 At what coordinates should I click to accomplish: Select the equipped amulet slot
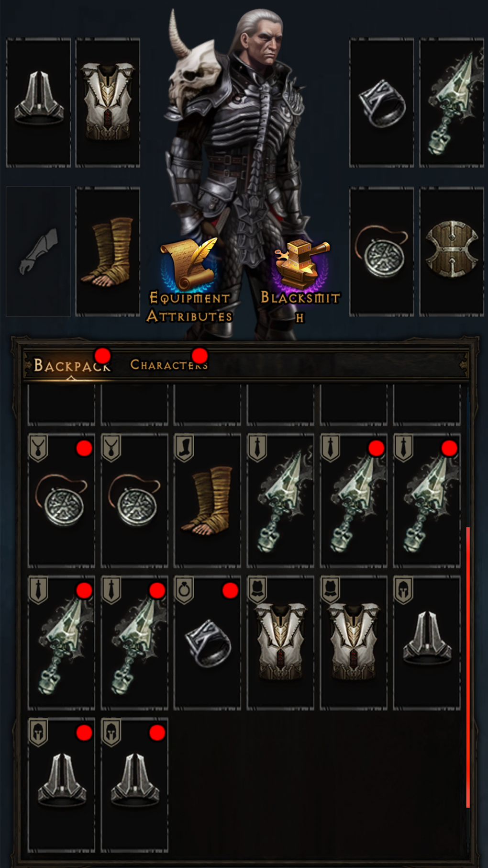click(x=381, y=252)
